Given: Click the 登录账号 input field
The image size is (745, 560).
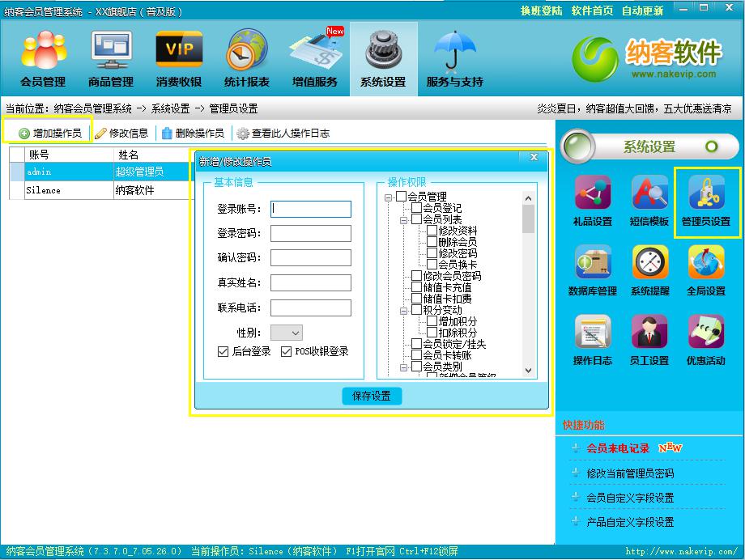Looking at the screenshot, I should (311, 209).
